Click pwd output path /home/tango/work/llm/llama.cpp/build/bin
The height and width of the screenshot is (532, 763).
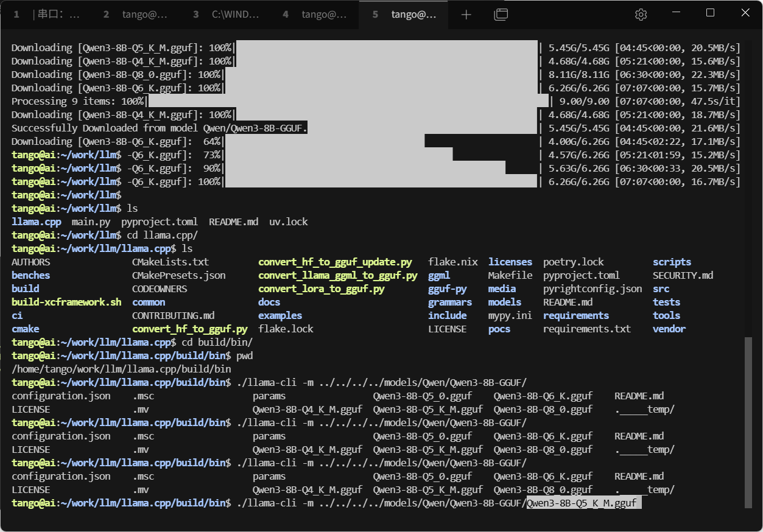point(121,369)
